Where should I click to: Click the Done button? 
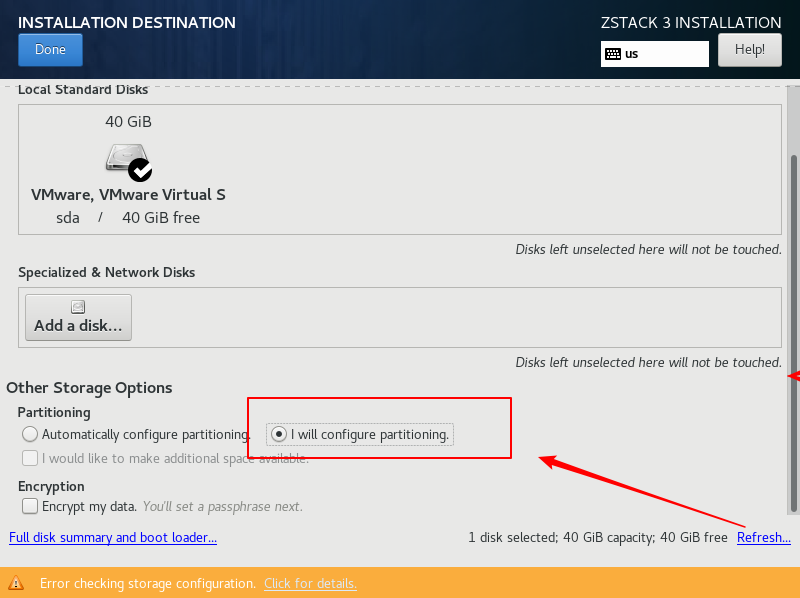pyautogui.click(x=50, y=49)
